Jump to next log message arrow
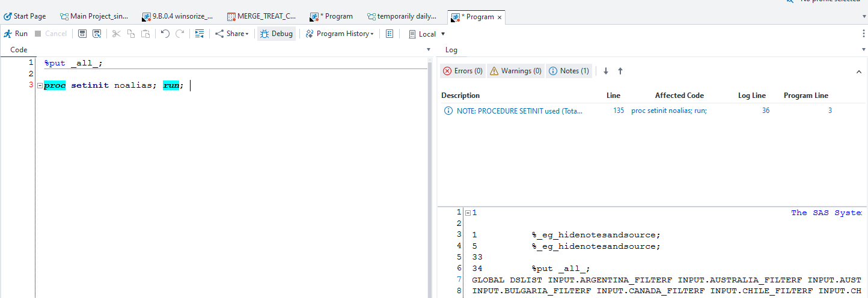This screenshot has width=868, height=298. point(606,71)
